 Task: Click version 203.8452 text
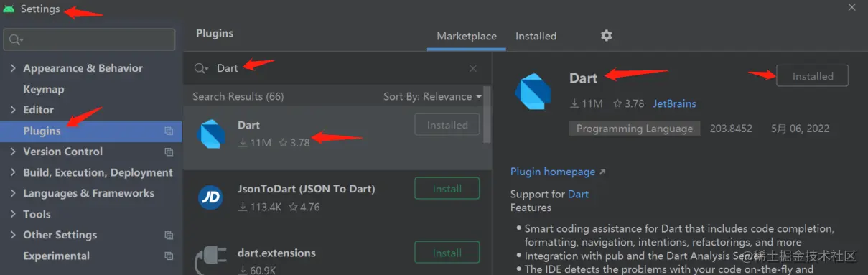(731, 129)
